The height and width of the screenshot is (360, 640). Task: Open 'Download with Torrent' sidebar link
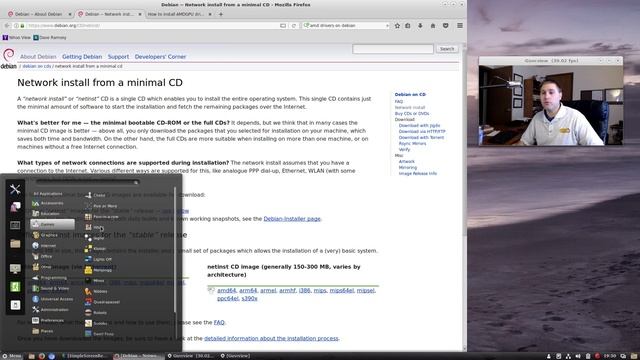421,138
